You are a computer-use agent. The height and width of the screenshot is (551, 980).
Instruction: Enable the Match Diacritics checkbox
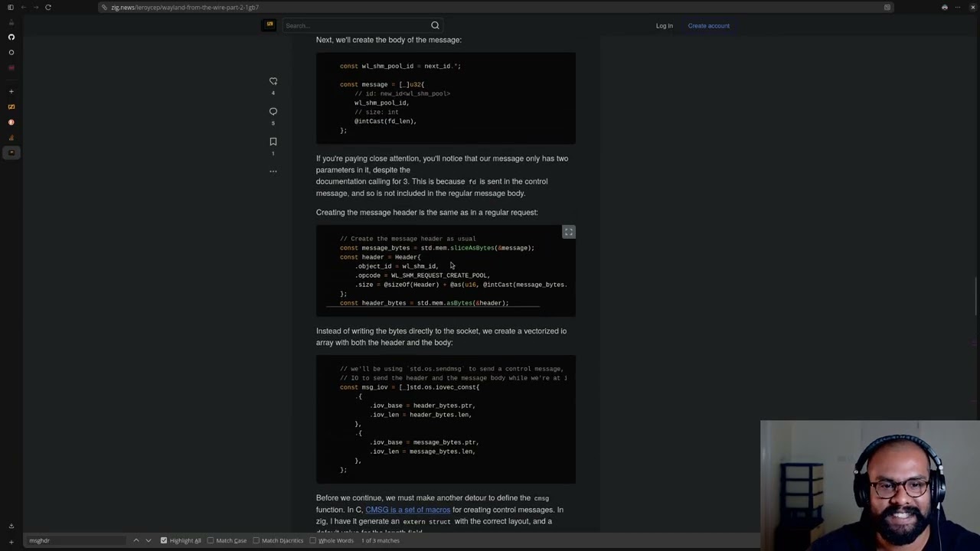[256, 540]
